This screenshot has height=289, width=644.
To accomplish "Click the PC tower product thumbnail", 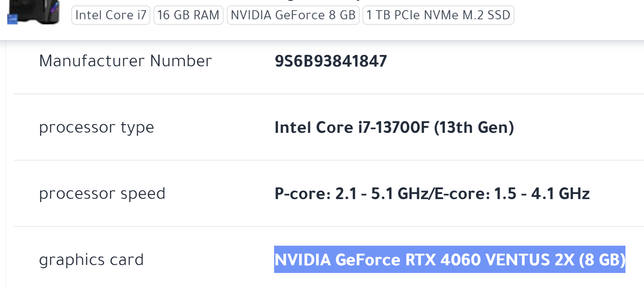I will point(36,12).
